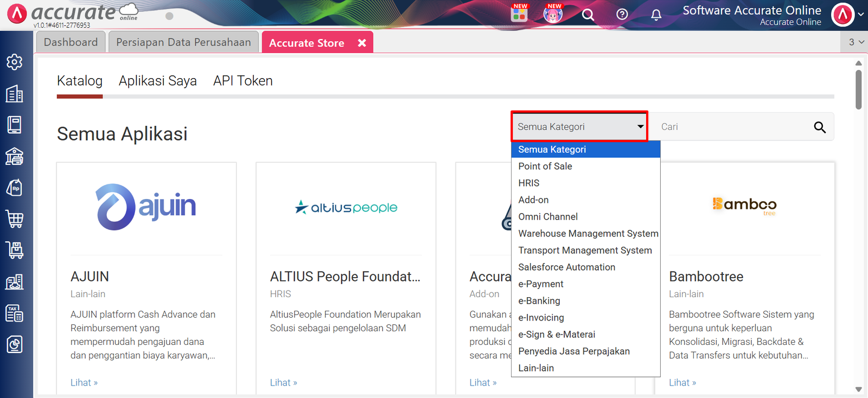Image resolution: width=868 pixels, height=398 pixels.
Task: Switch to Aplikasi Saya tab
Action: tap(158, 81)
